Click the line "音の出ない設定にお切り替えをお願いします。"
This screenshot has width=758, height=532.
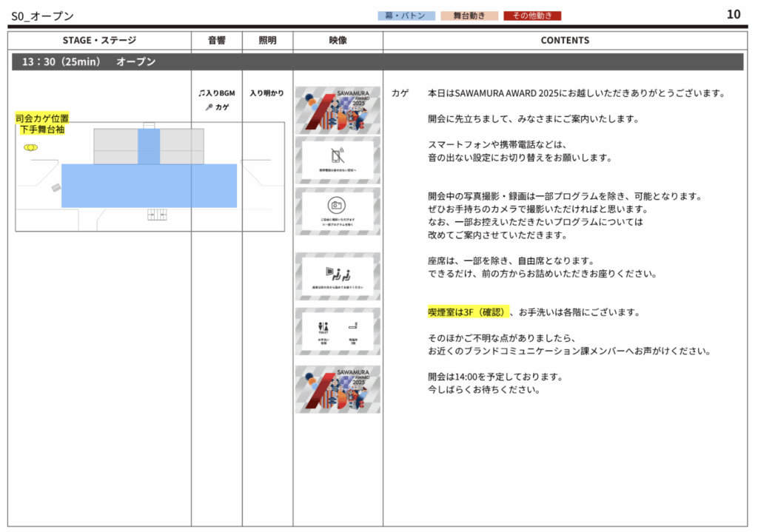coord(520,158)
